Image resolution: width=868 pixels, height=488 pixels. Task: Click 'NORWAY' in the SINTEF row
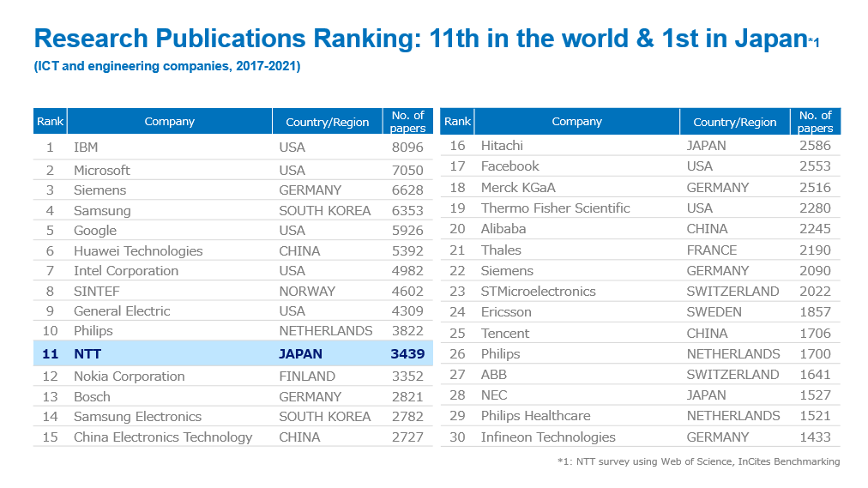coord(307,291)
